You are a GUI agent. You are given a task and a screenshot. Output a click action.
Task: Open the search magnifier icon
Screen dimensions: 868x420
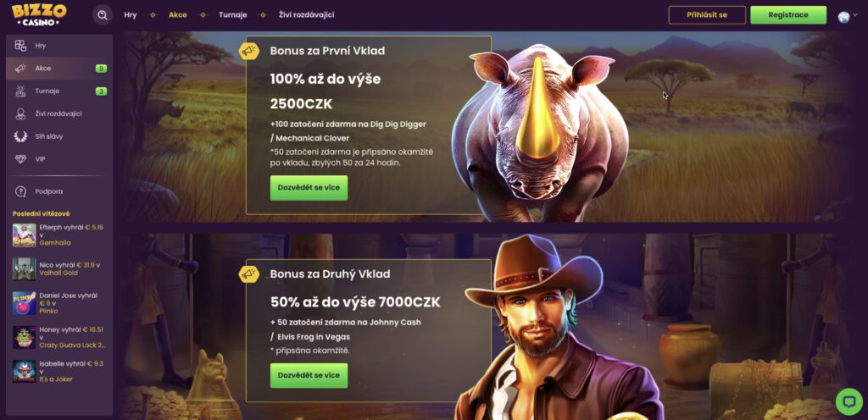coord(103,15)
